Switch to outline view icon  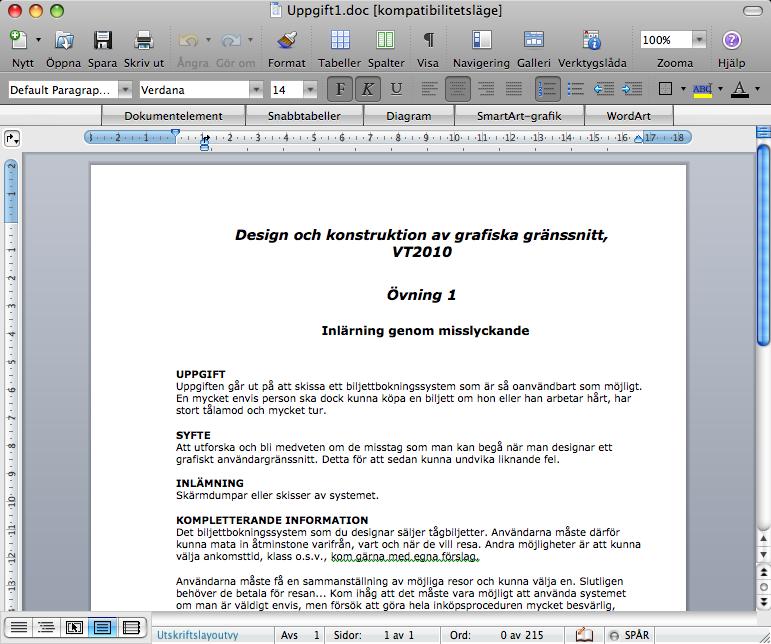point(46,627)
